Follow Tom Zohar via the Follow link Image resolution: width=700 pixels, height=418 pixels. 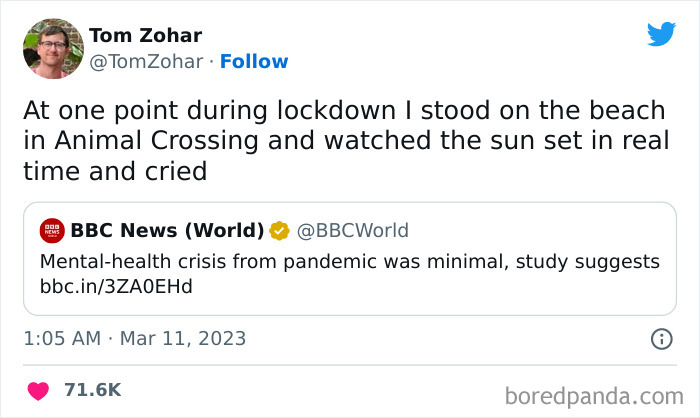254,62
